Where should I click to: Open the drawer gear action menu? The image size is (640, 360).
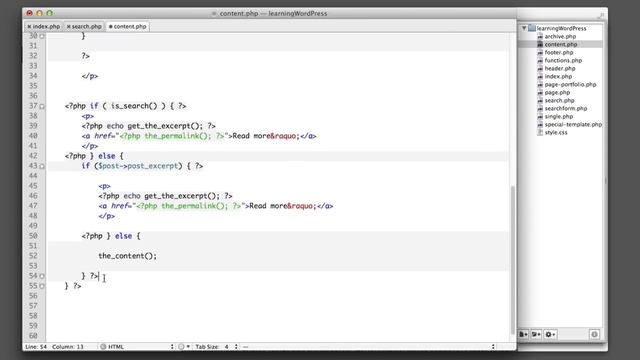click(550, 334)
